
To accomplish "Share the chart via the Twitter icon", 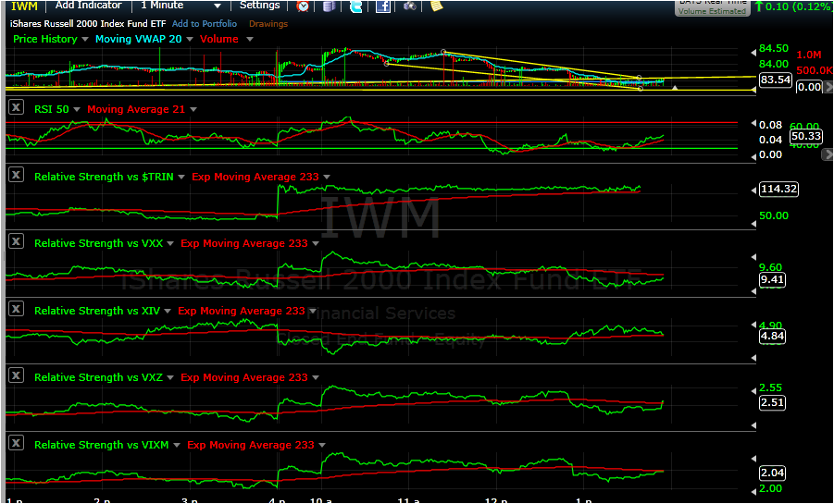I will point(355,6).
